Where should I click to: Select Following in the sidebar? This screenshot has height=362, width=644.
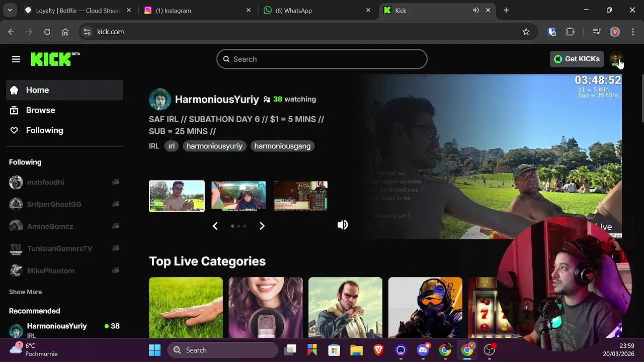click(64, 130)
